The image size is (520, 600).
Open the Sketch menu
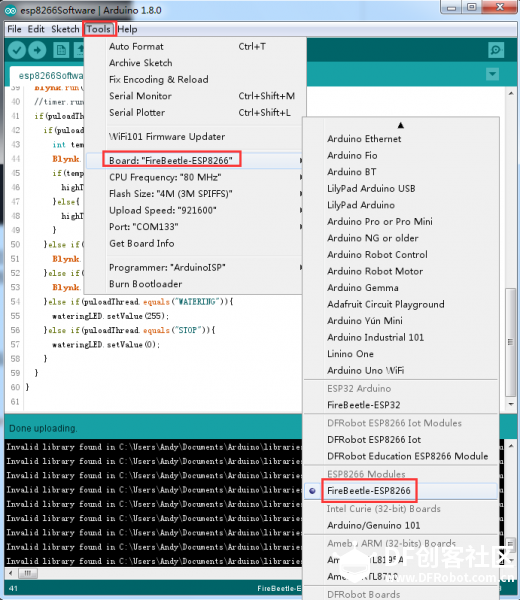pyautogui.click(x=65, y=29)
